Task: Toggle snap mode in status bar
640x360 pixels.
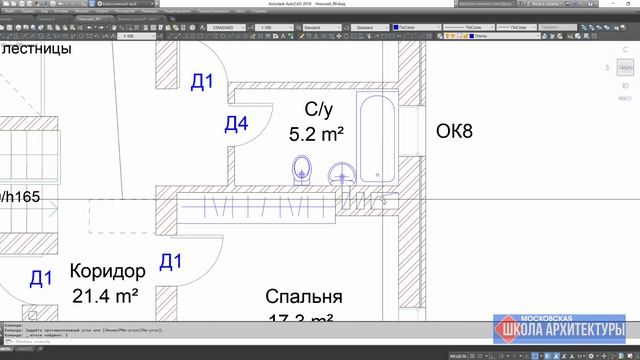Action: (x=480, y=356)
